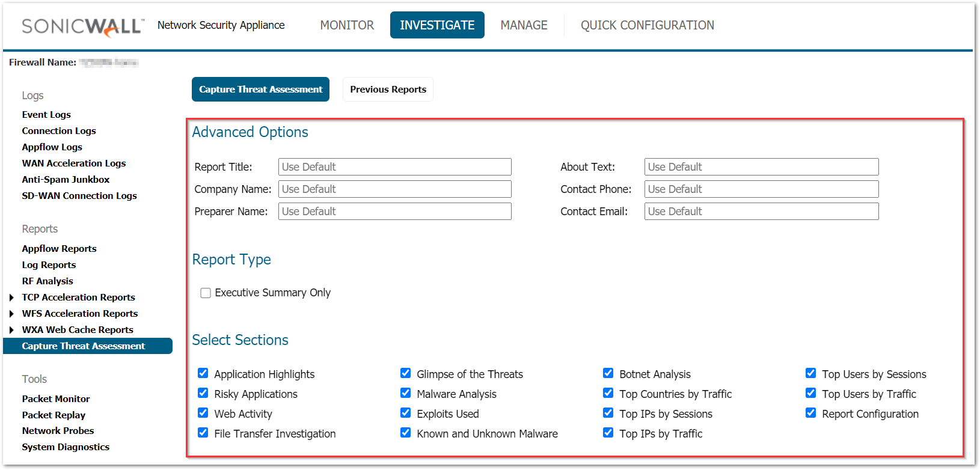Open Packet Replay tool

tap(54, 415)
